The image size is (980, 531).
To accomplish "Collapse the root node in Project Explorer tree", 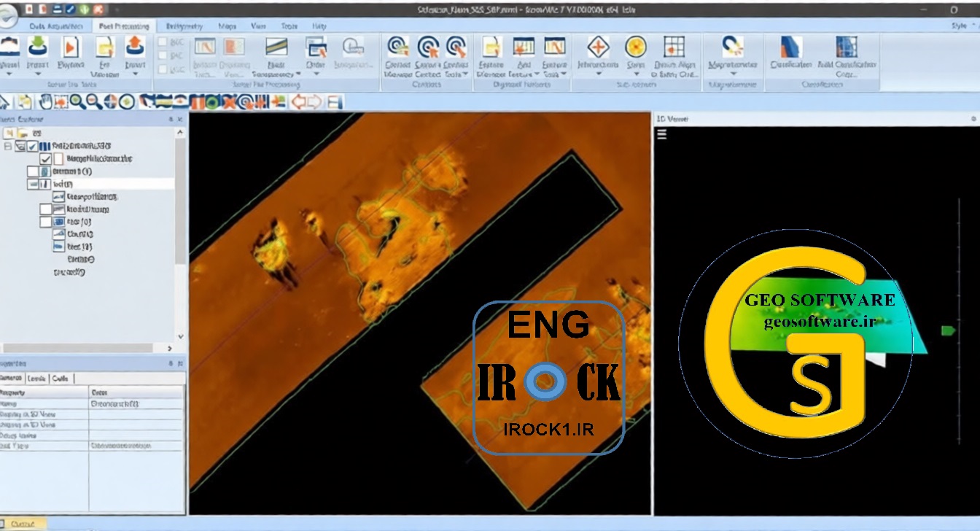I will (x=8, y=147).
